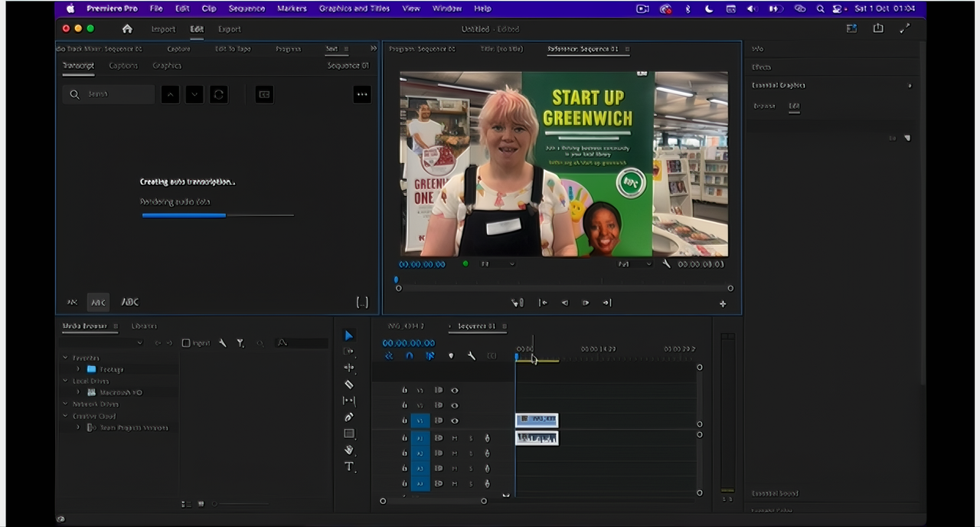Select the Type tool
This screenshot has height=527, width=980.
tap(349, 466)
